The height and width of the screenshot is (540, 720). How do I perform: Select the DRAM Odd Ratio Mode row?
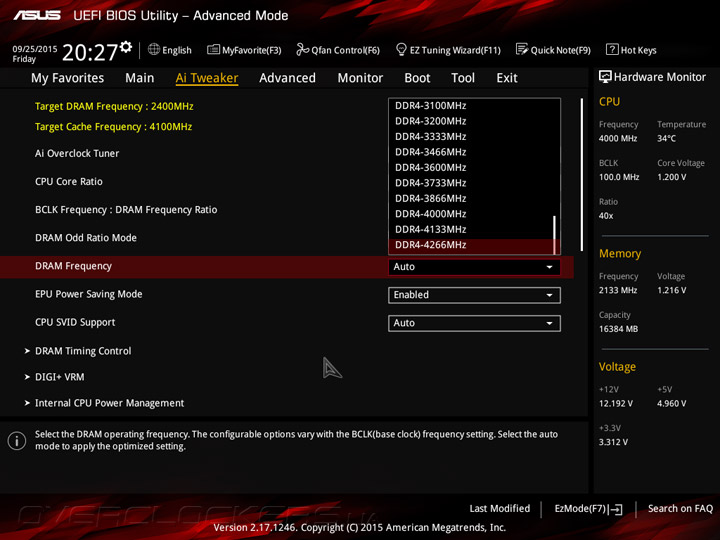[x=86, y=238]
